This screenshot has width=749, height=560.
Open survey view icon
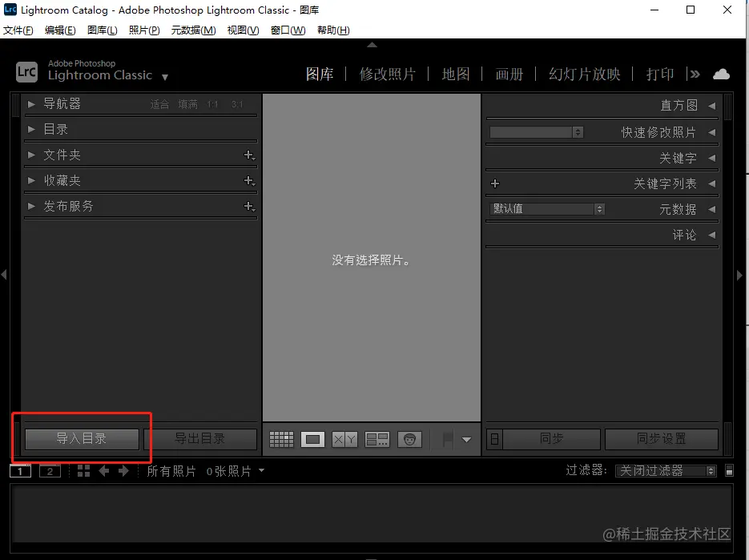(377, 439)
